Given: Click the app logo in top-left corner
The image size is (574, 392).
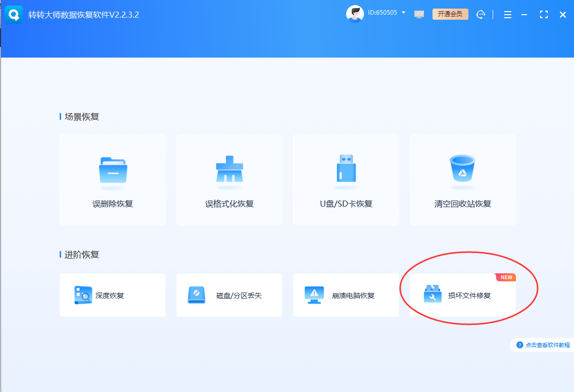Looking at the screenshot, I should [x=14, y=14].
